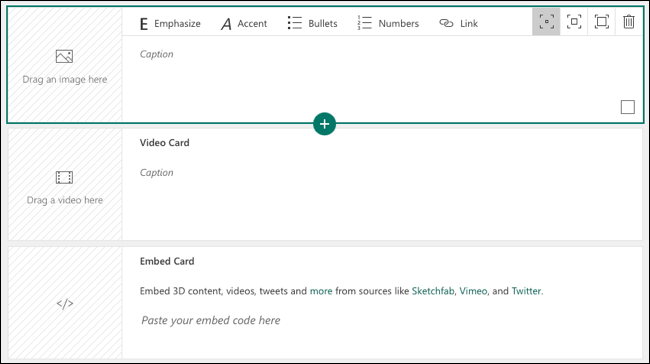Screen dimensions: 650x364
Task: Delete card with trash icon
Action: [x=629, y=22]
